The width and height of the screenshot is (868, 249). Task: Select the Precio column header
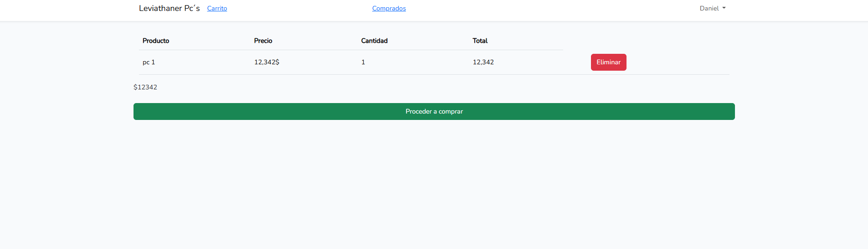click(x=263, y=41)
